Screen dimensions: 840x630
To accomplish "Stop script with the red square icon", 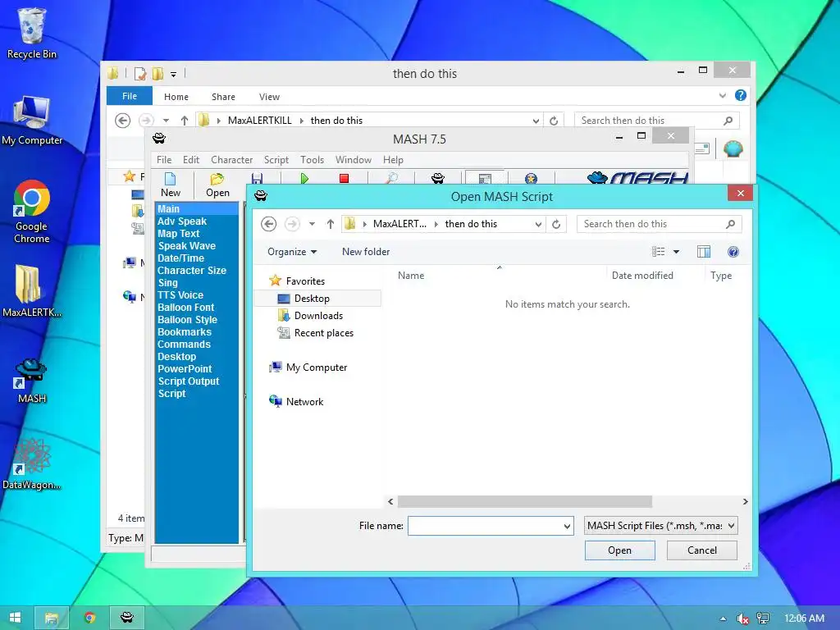I will click(x=344, y=178).
